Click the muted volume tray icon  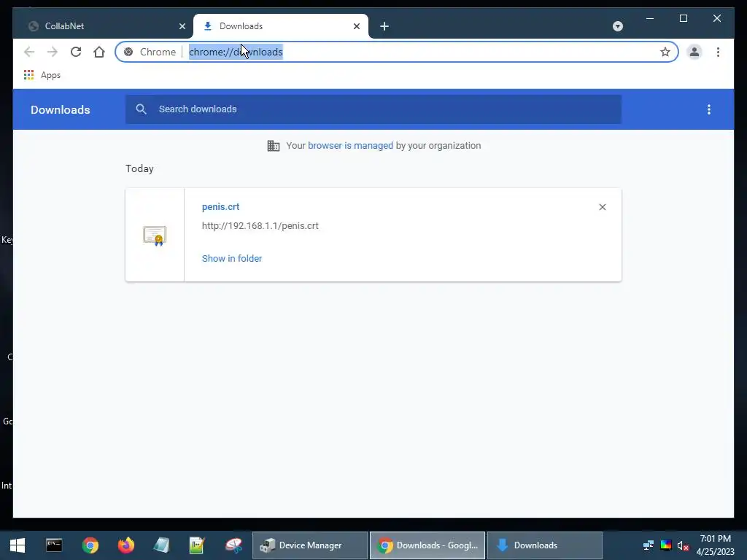click(x=683, y=545)
